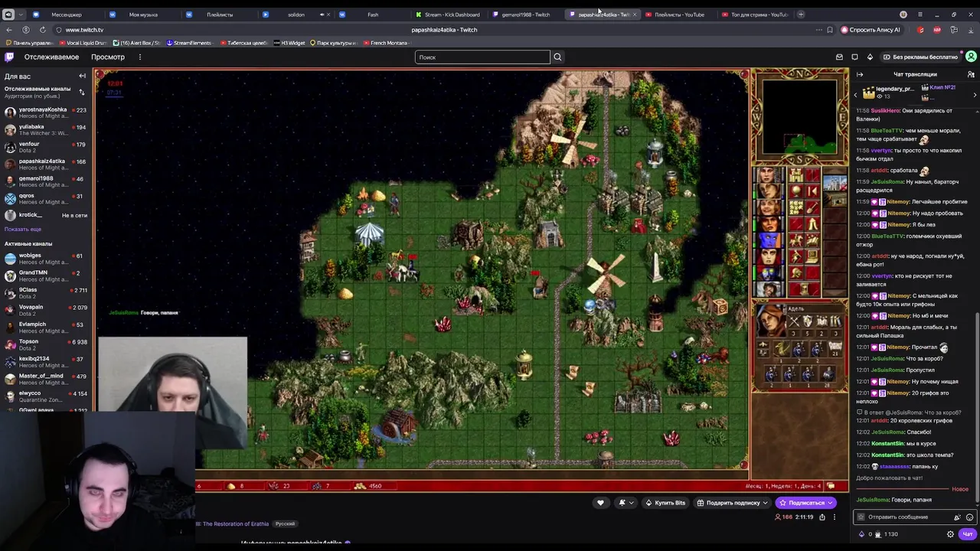Sort followed channels with arrows icon

(82, 92)
